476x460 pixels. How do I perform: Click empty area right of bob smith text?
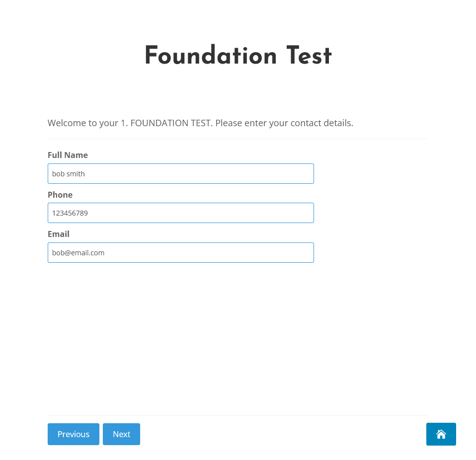click(x=199, y=173)
